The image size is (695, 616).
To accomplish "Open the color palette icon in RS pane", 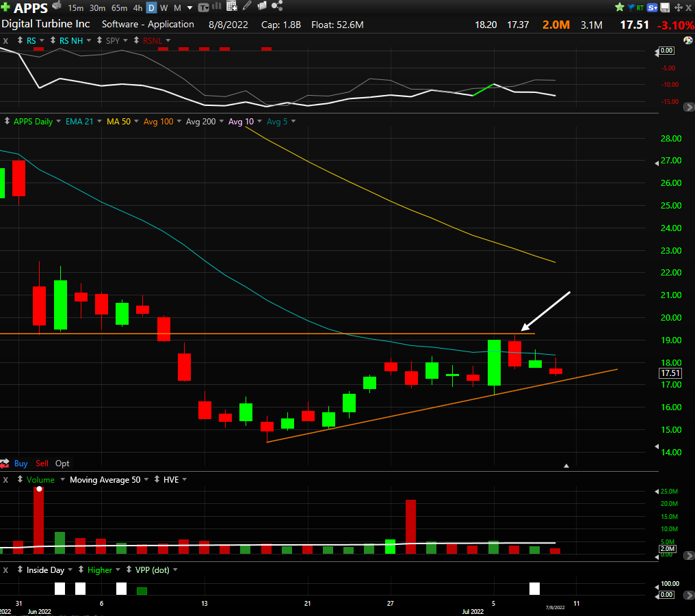I will click(x=688, y=40).
